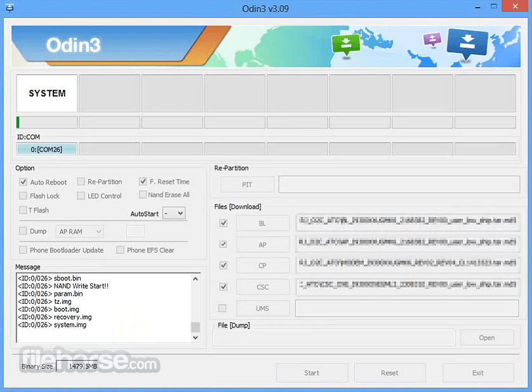Screen dimensions: 532x392
Task: Click the Start button
Action: 312,373
